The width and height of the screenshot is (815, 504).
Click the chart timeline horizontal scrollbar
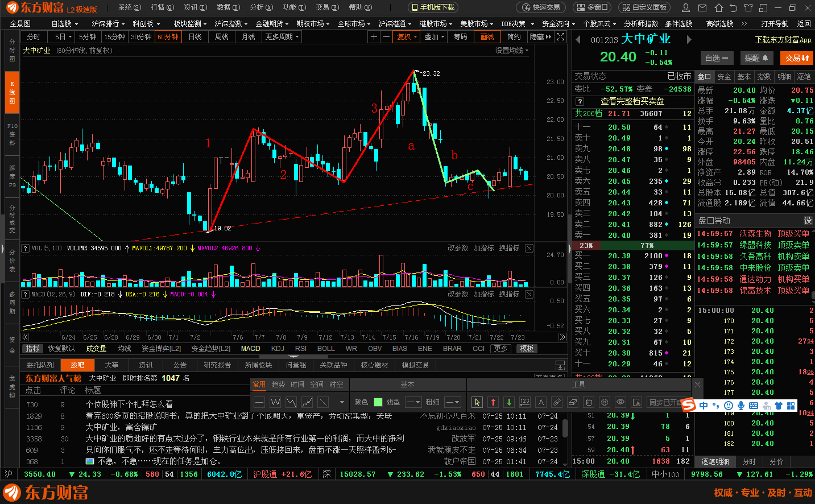(293, 337)
